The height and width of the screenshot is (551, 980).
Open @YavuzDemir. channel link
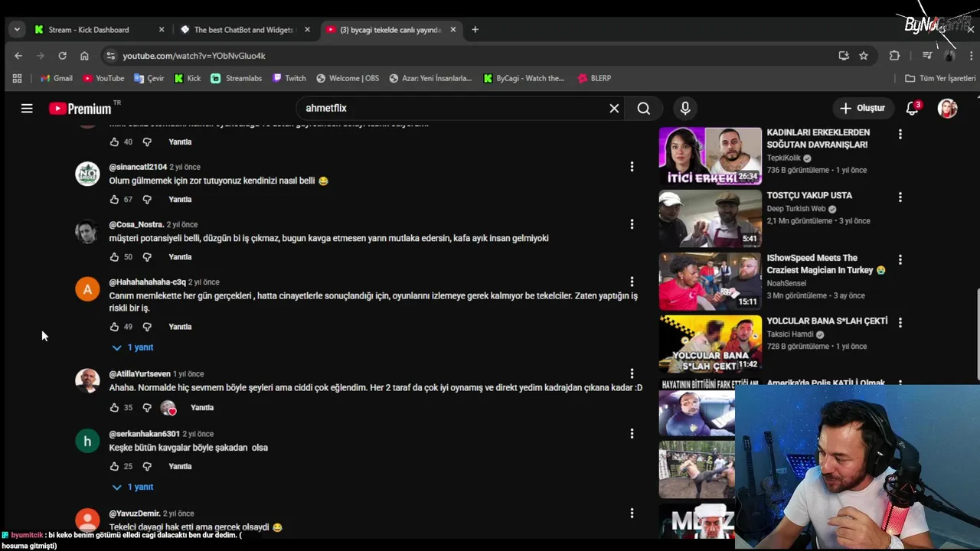[x=135, y=514]
